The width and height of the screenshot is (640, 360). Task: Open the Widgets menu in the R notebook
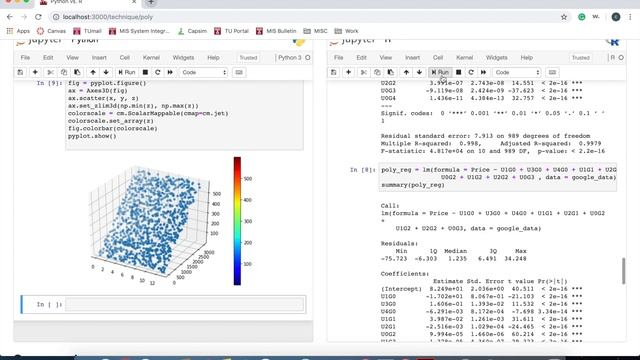pos(496,58)
